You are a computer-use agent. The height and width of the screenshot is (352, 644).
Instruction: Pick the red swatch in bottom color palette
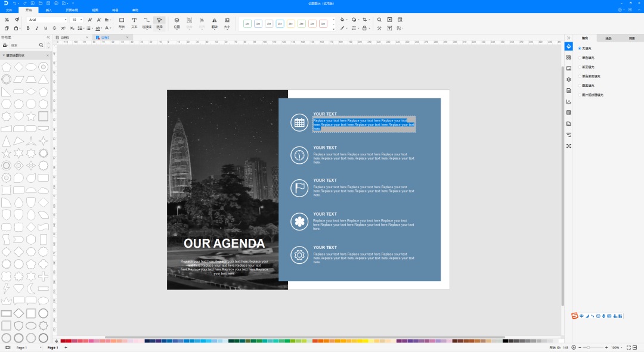pyautogui.click(x=68, y=341)
